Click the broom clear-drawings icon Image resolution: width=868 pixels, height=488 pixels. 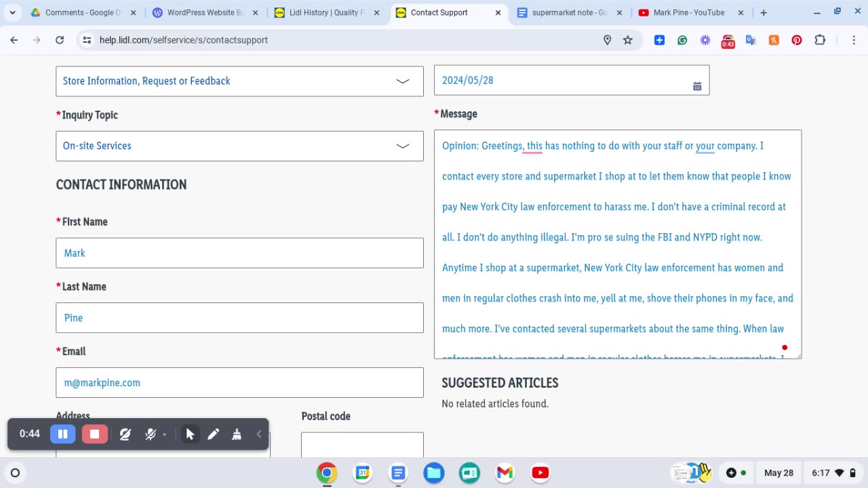237,434
